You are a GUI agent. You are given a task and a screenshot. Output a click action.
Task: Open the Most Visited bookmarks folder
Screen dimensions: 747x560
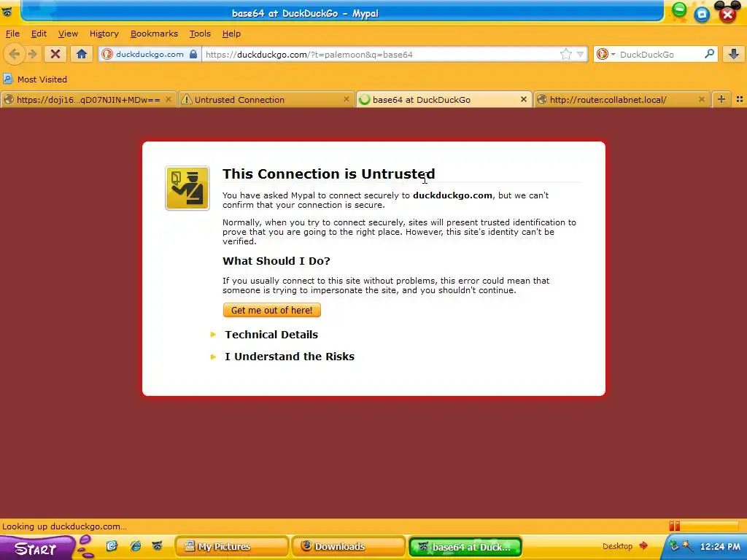35,79
